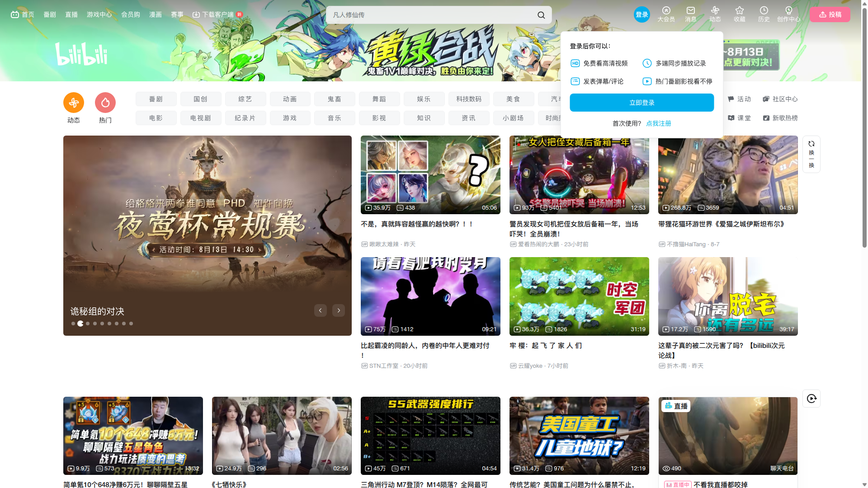Select the 科技数码 category button

(x=469, y=99)
